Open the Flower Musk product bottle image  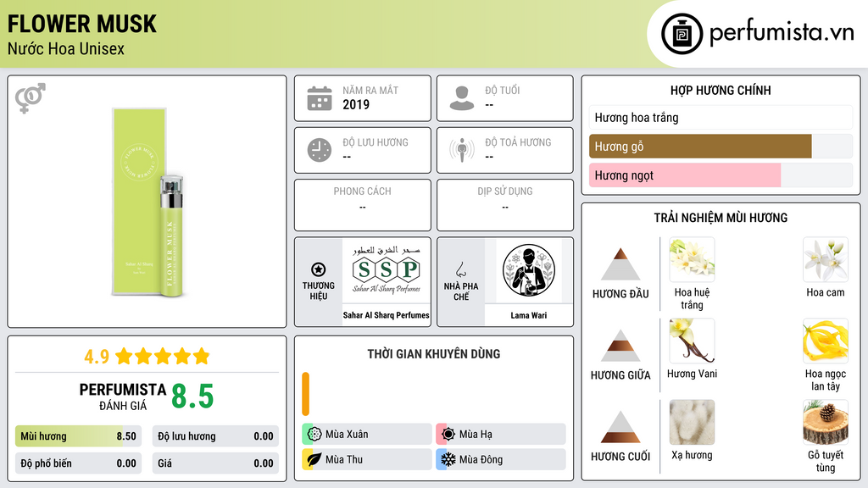tap(147, 202)
